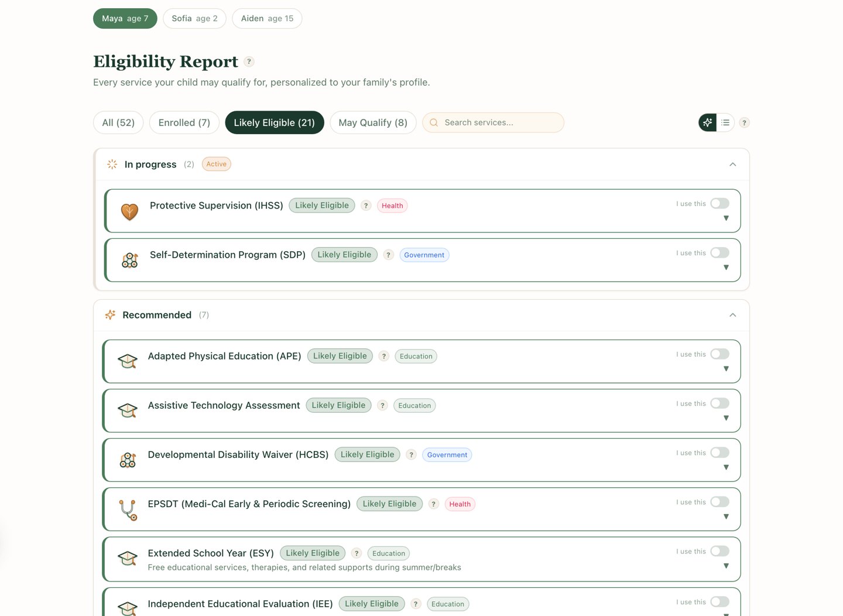
Task: Expand Assistive Technology Assessment details arrow
Action: point(726,418)
